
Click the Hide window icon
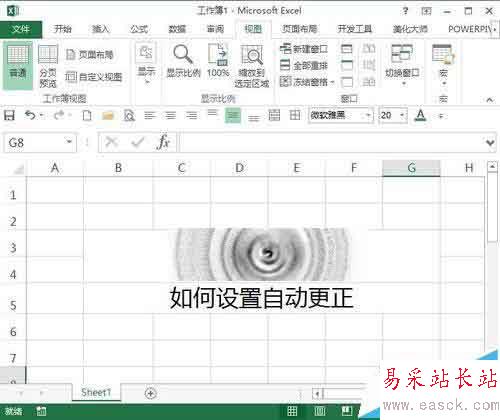347,65
